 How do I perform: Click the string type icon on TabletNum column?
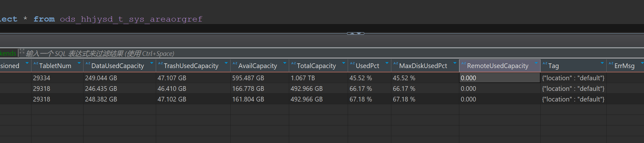click(x=36, y=64)
